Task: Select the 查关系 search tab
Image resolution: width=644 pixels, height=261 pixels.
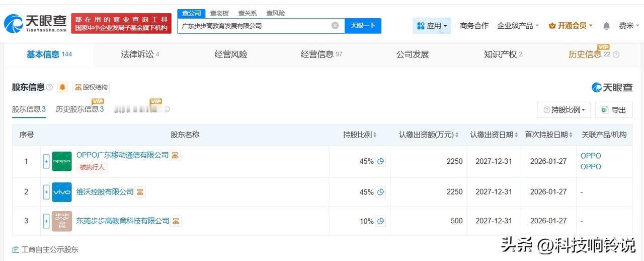Action: 247,13
